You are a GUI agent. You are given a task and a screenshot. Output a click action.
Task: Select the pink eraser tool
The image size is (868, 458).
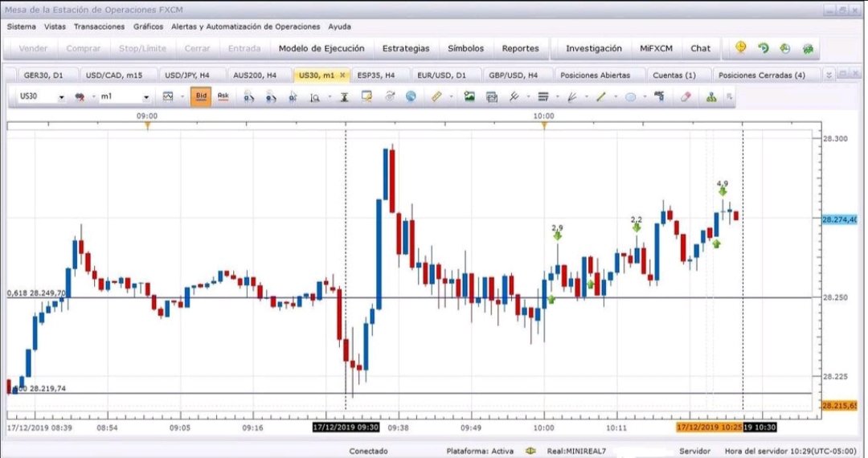[x=686, y=96]
